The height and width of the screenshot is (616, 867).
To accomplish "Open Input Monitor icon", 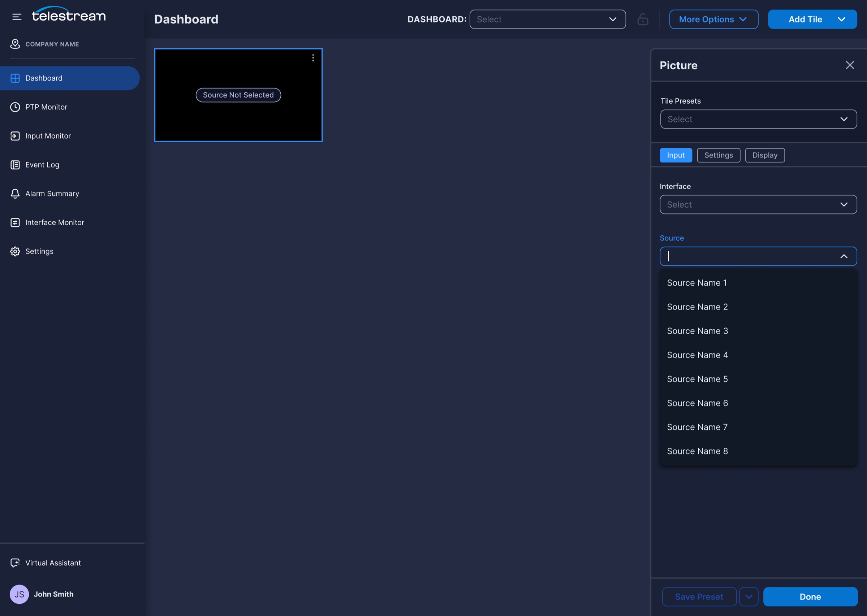I will 15,136.
